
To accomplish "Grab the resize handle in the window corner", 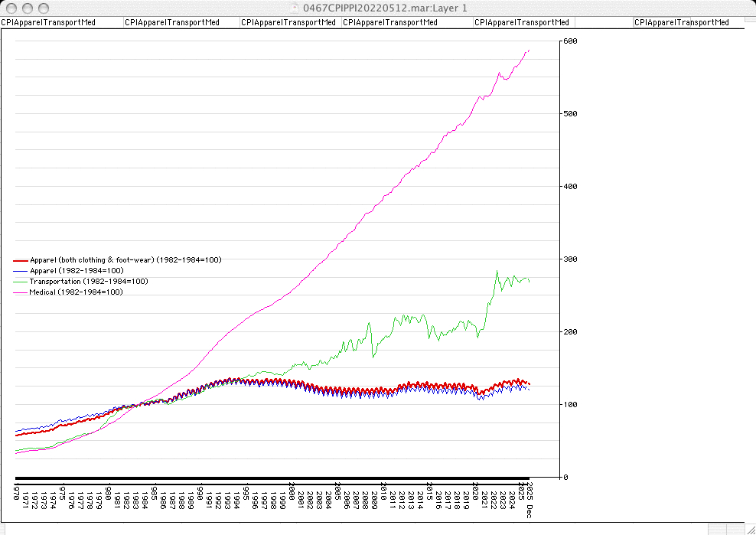I will 749,529.
